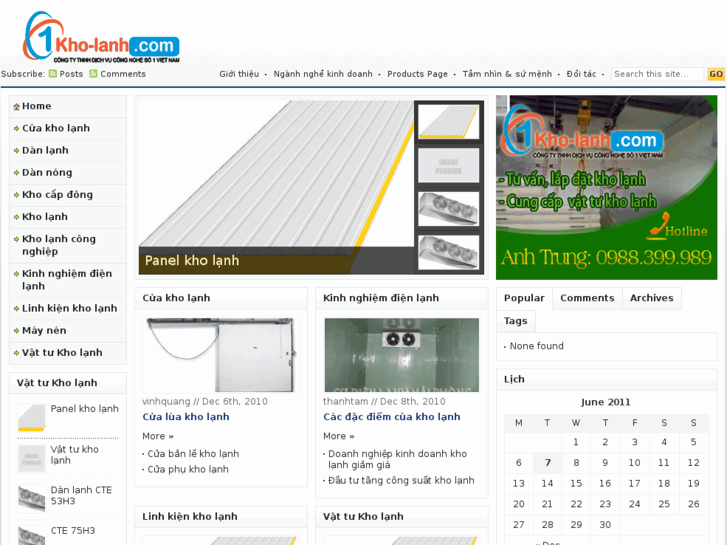This screenshot has height=545, width=727.
Task: Switch to the Archives tab
Action: 651,298
